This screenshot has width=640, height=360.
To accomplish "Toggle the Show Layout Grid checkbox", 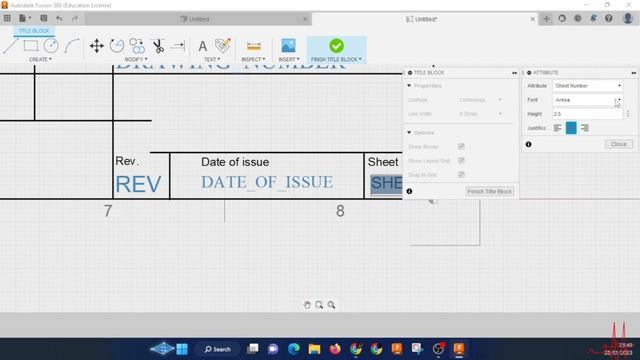I will coord(461,160).
